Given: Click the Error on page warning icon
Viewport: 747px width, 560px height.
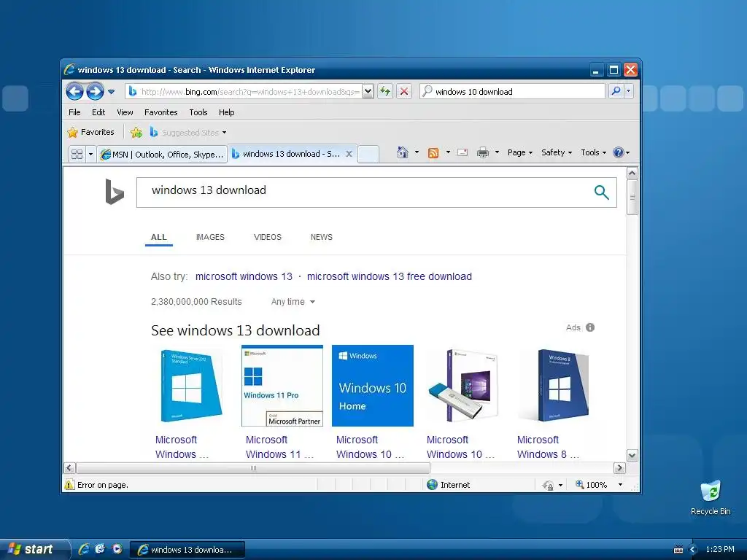Looking at the screenshot, I should [x=69, y=485].
